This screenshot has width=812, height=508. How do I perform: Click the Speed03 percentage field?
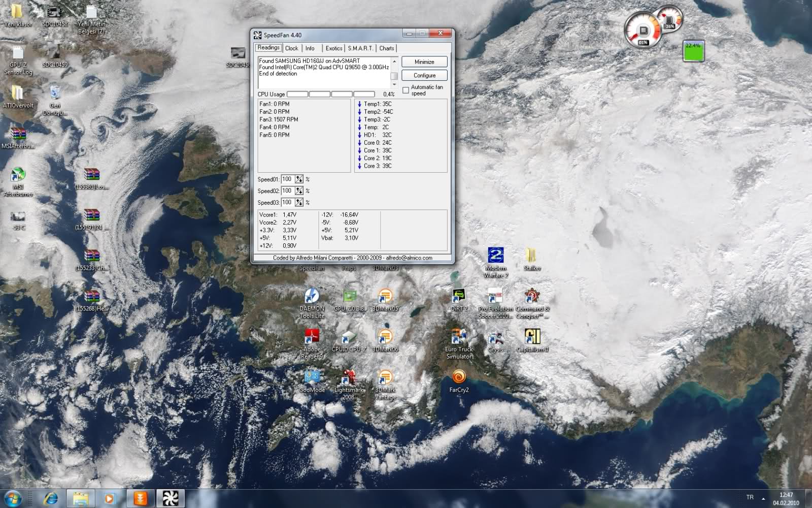tap(287, 203)
